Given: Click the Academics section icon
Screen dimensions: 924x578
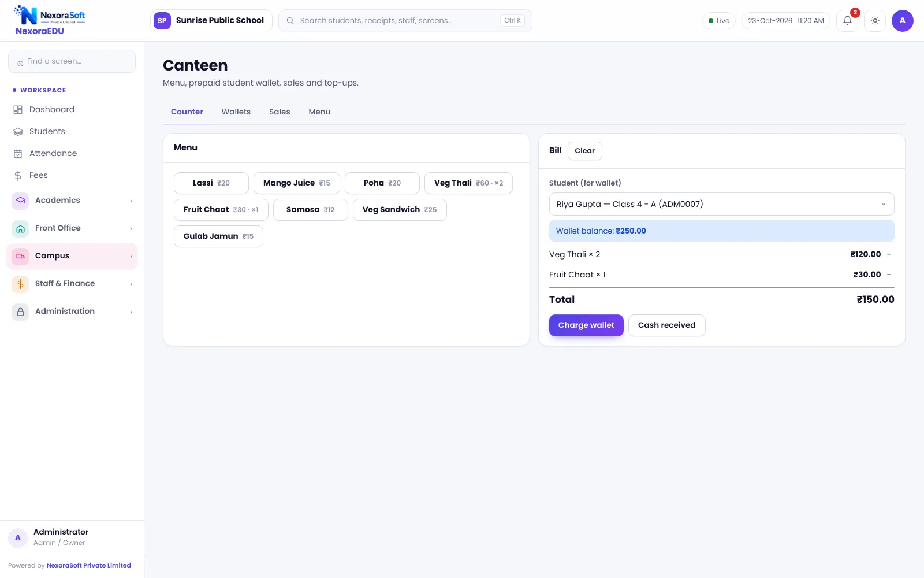Looking at the screenshot, I should [20, 201].
